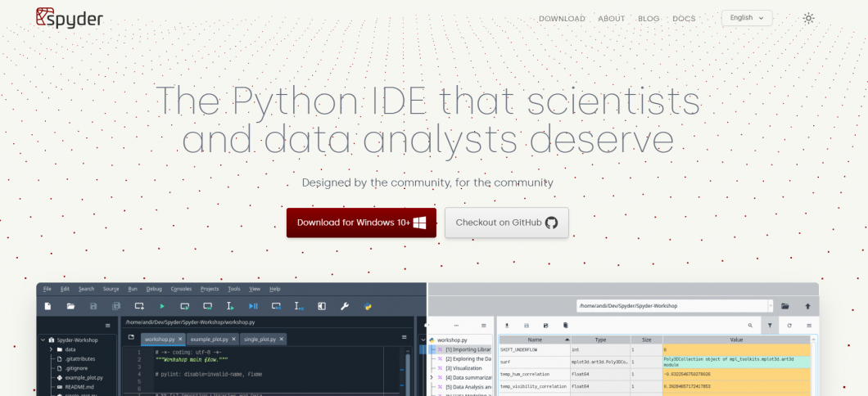Click Run cell and advance icon
868x396 pixels.
pyautogui.click(x=208, y=306)
